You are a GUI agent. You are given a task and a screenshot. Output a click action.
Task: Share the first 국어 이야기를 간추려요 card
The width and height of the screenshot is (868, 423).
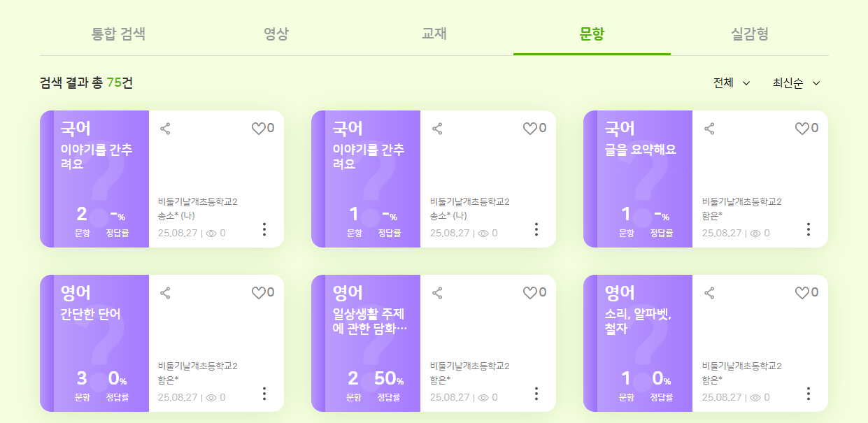165,129
